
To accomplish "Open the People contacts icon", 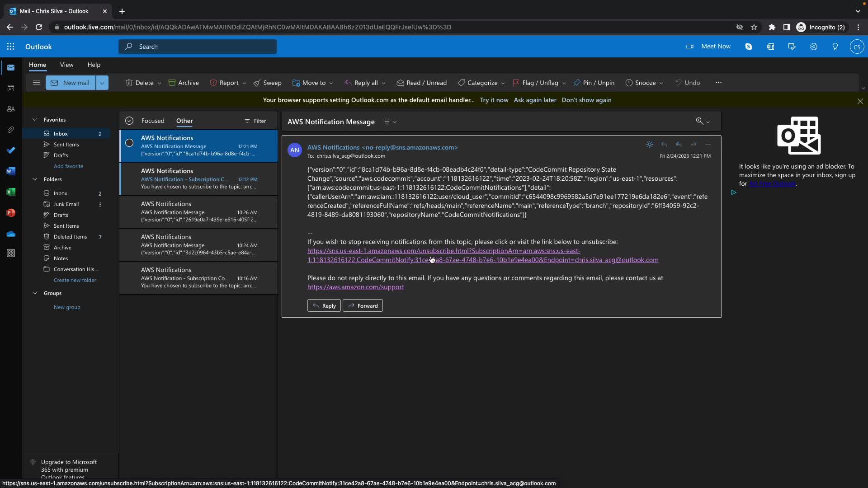I will pos(11,109).
